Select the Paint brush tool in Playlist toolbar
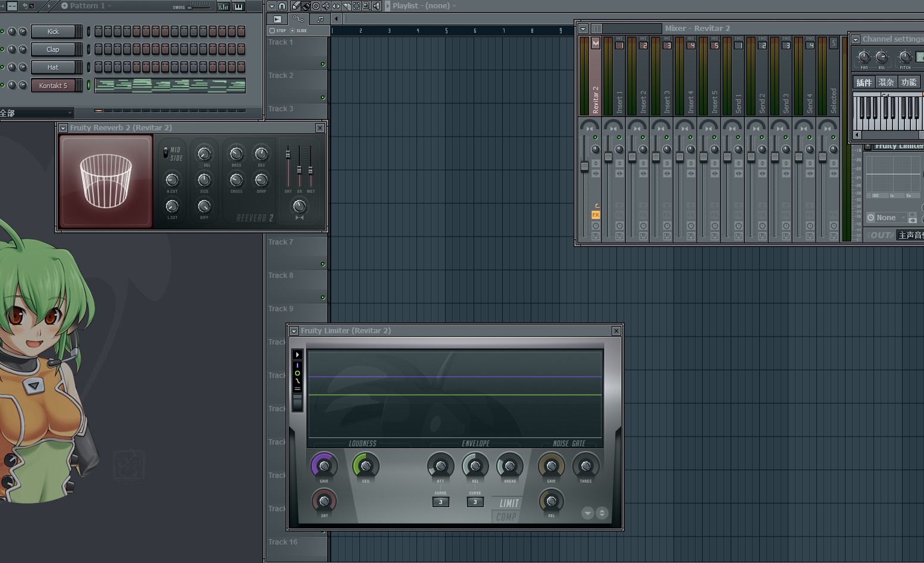The image size is (924, 563). (x=306, y=6)
